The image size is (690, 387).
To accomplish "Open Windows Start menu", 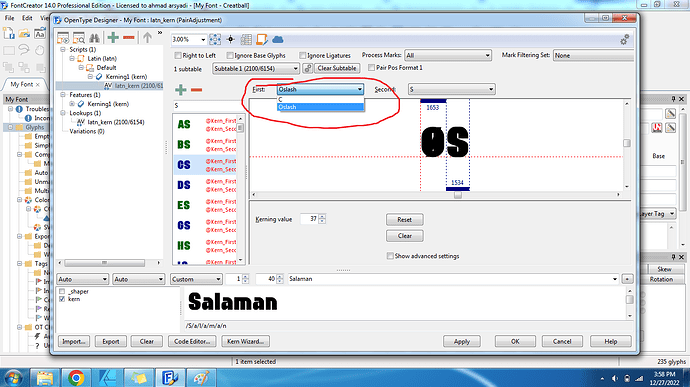I will 14,378.
